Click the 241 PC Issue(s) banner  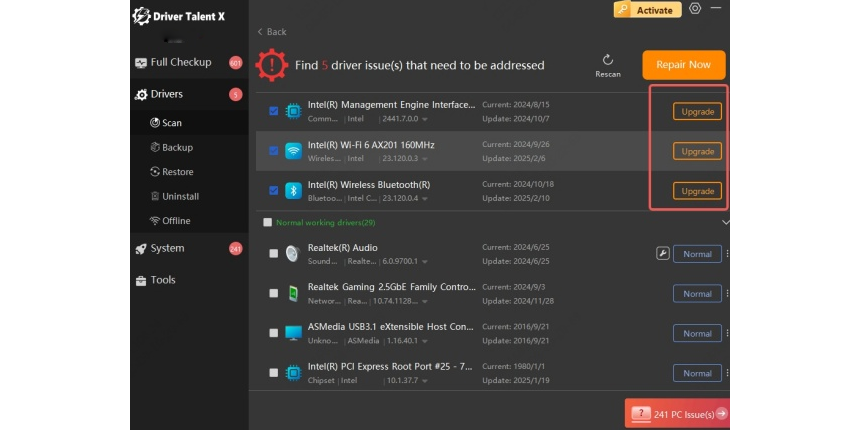tap(676, 413)
